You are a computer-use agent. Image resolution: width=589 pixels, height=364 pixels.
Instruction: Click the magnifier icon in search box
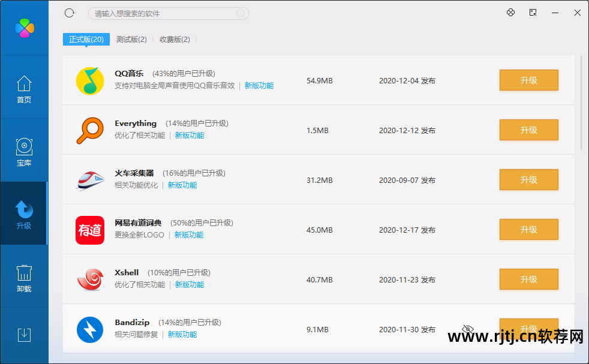pos(241,14)
